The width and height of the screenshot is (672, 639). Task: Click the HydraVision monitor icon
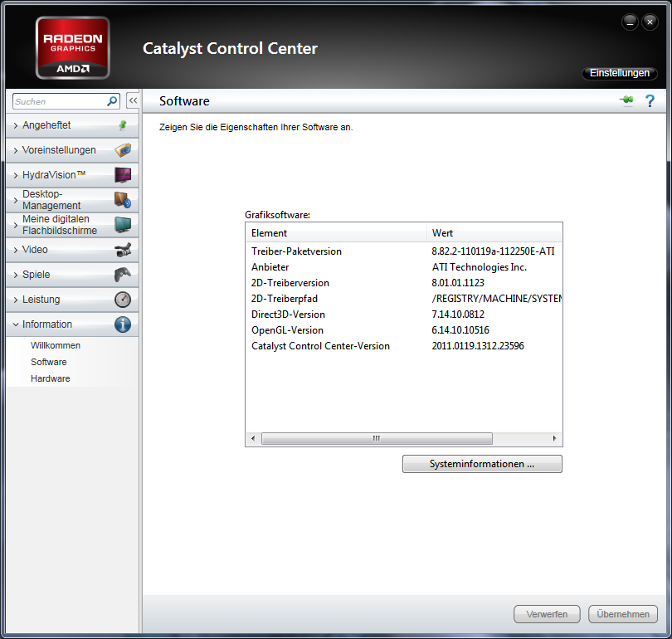point(123,175)
